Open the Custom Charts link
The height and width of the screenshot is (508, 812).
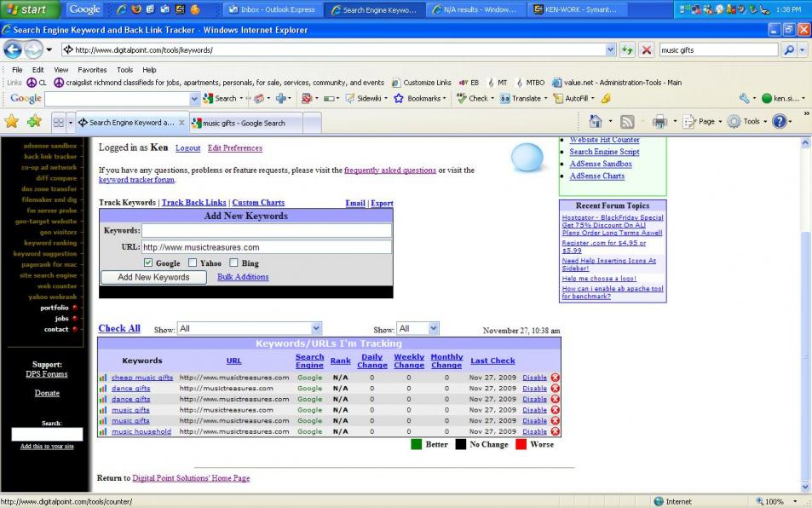click(x=258, y=203)
